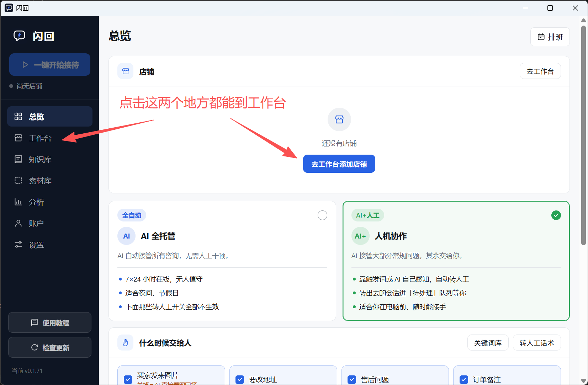Click the play icon in 一键开始接待
The image size is (588, 385).
pos(25,65)
